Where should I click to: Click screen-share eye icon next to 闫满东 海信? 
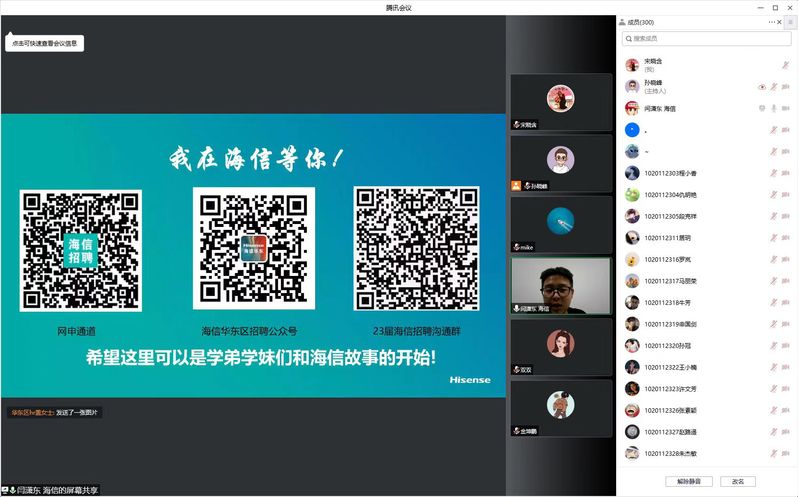pos(761,108)
